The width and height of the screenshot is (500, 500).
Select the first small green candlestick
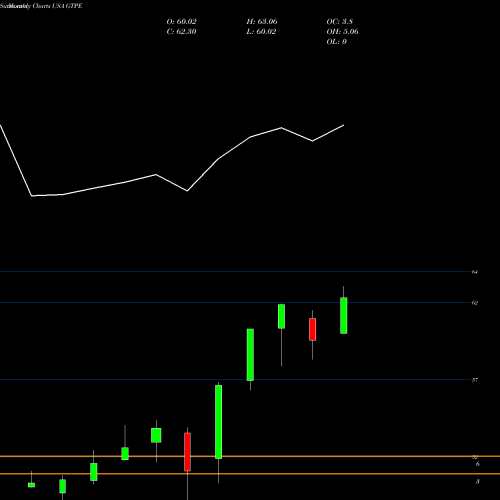(x=31, y=485)
